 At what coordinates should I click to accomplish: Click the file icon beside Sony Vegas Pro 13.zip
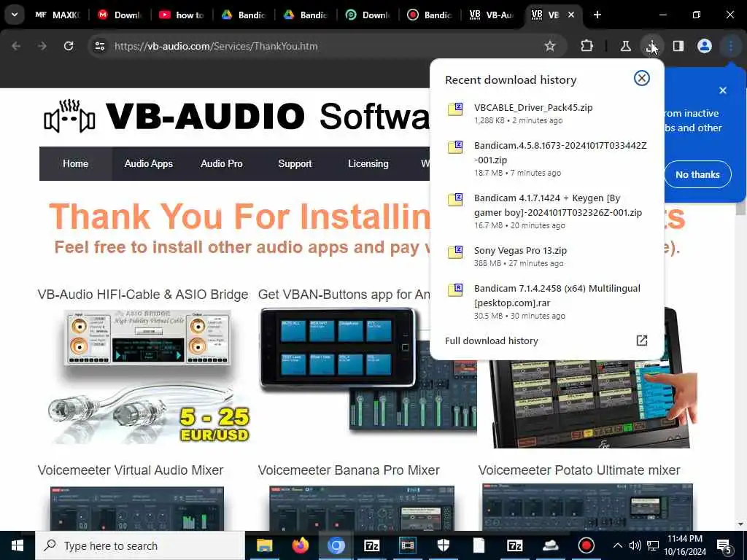(x=455, y=252)
